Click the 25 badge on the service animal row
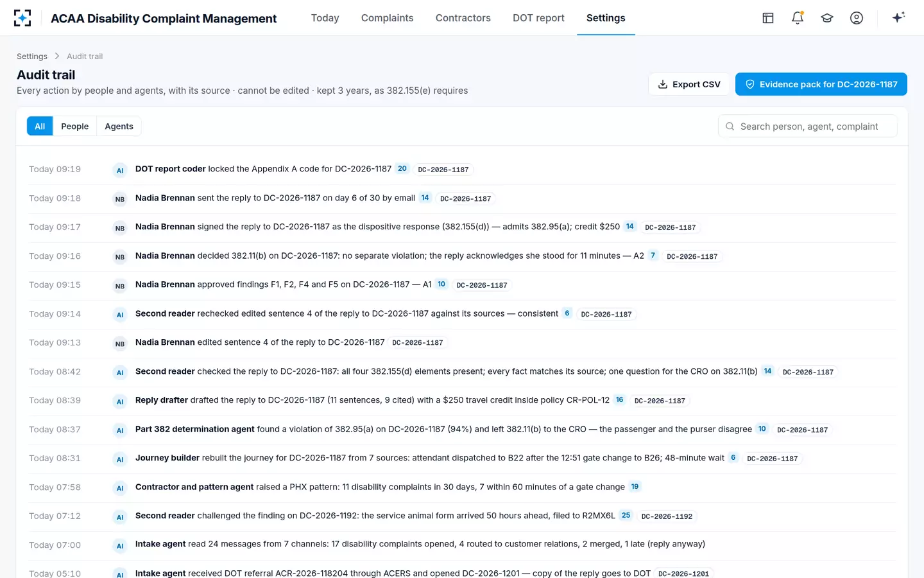 pyautogui.click(x=626, y=516)
